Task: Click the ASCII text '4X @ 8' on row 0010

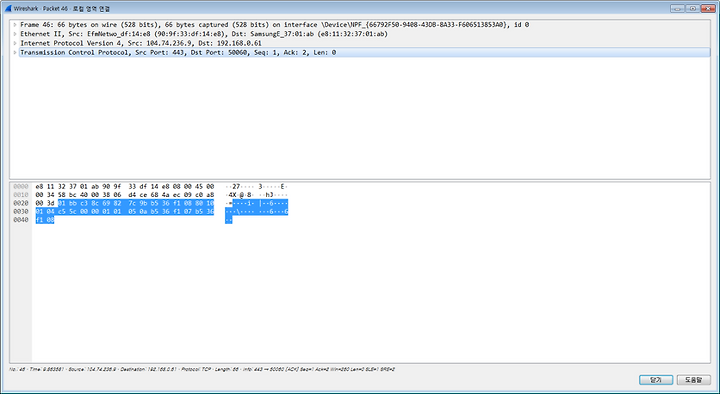Action: pyautogui.click(x=240, y=195)
